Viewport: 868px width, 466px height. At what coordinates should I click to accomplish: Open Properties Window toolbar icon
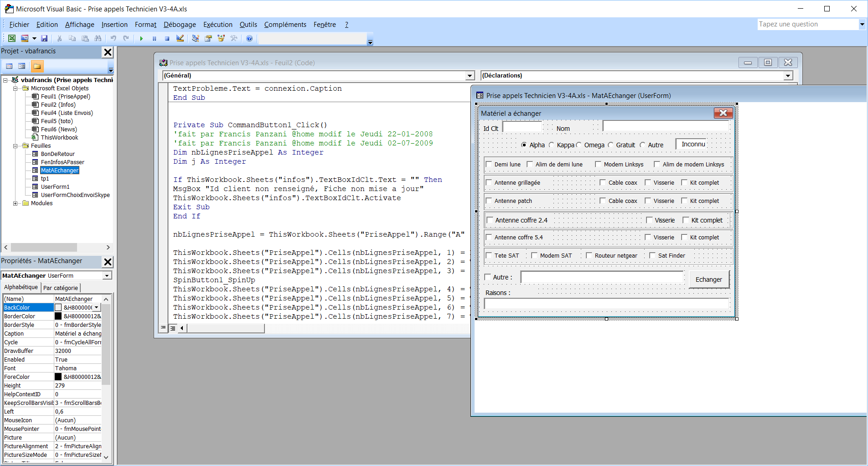tap(208, 38)
